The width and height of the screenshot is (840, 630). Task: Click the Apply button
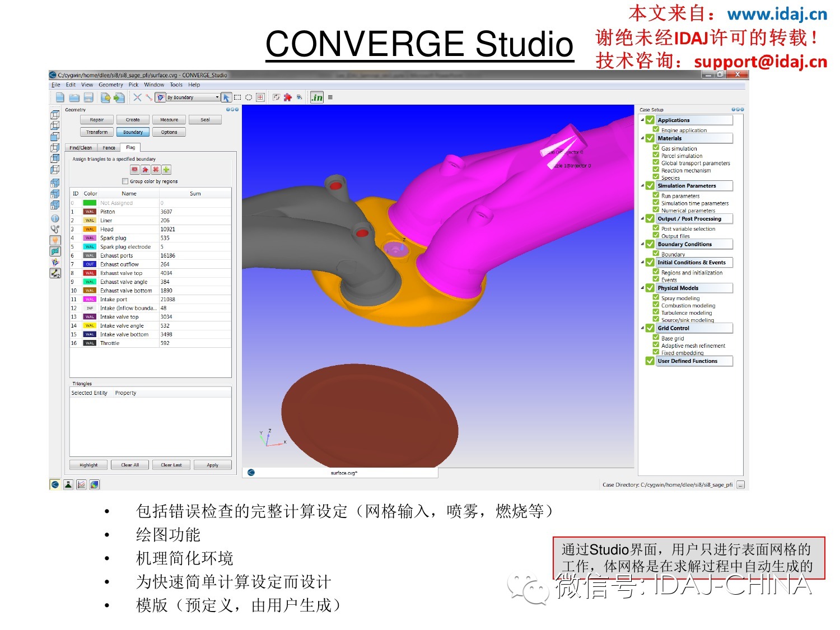212,465
